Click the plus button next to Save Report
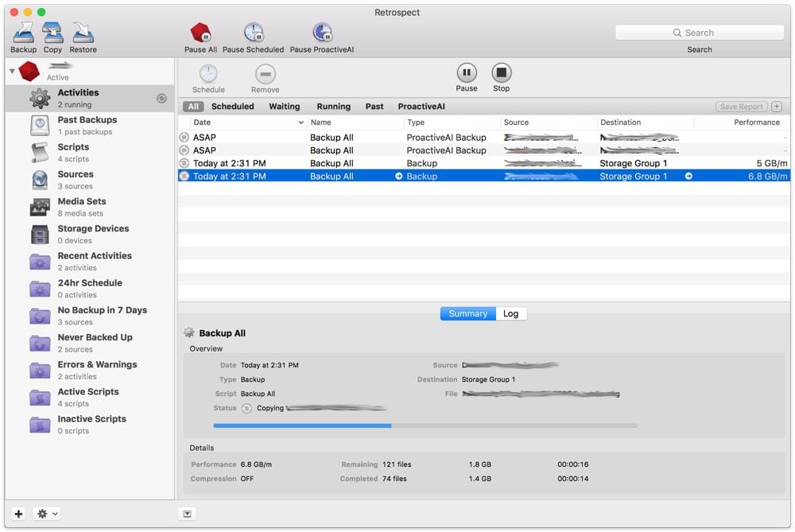795x532 pixels. 777,107
